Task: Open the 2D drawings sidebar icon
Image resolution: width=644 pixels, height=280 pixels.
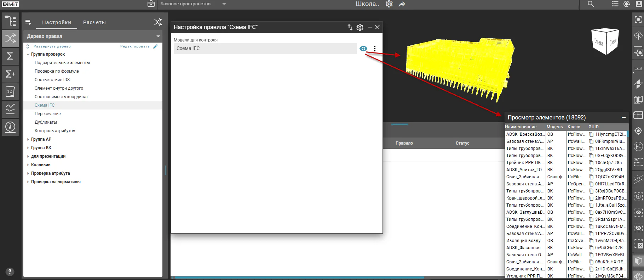Action: click(x=10, y=91)
